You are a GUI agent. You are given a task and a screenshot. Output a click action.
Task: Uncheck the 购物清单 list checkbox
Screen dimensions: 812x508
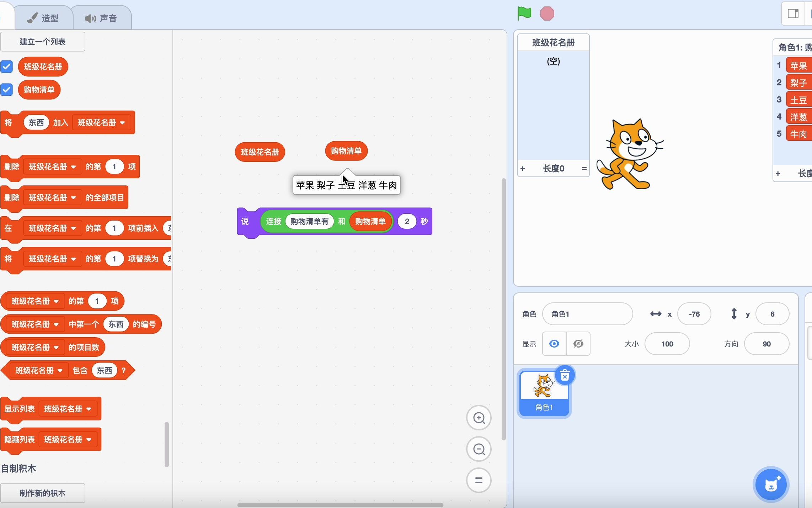(x=7, y=90)
